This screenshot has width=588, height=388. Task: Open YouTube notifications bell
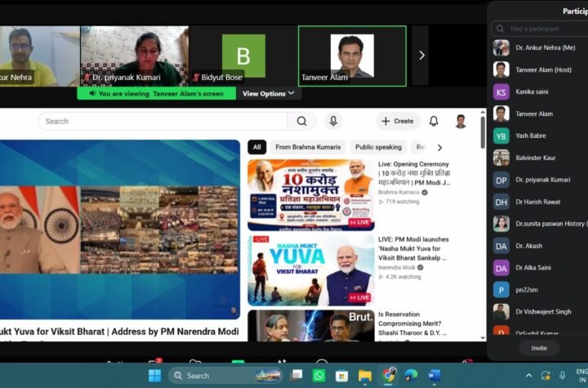pos(434,121)
